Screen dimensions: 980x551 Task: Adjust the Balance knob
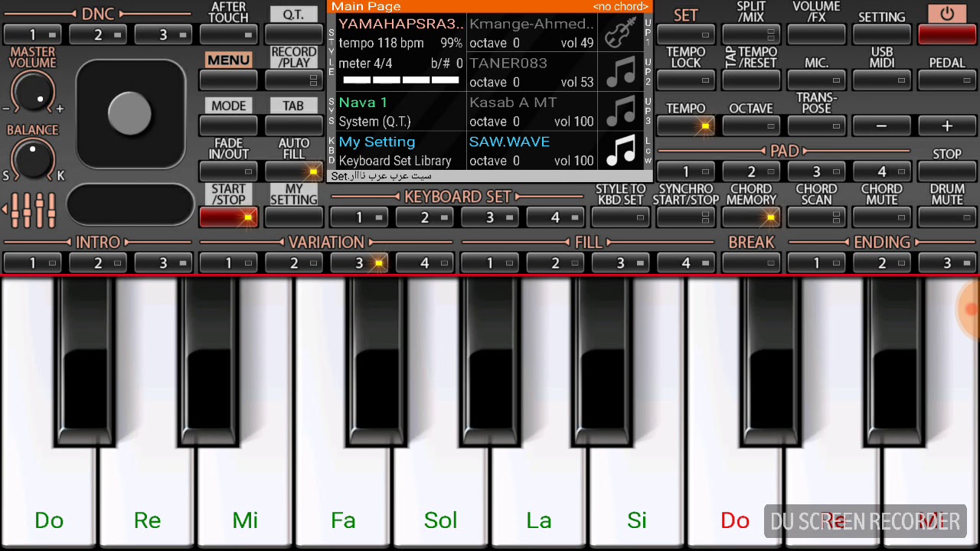[33, 159]
